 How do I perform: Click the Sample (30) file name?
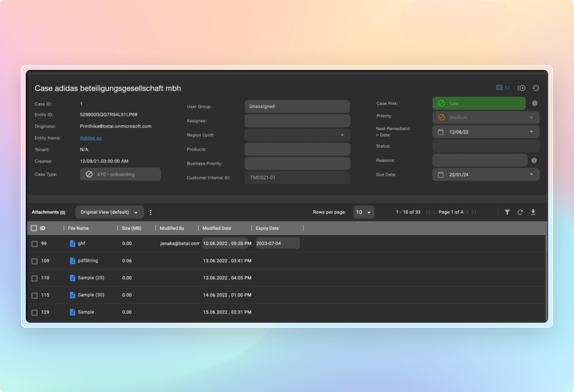pos(91,295)
